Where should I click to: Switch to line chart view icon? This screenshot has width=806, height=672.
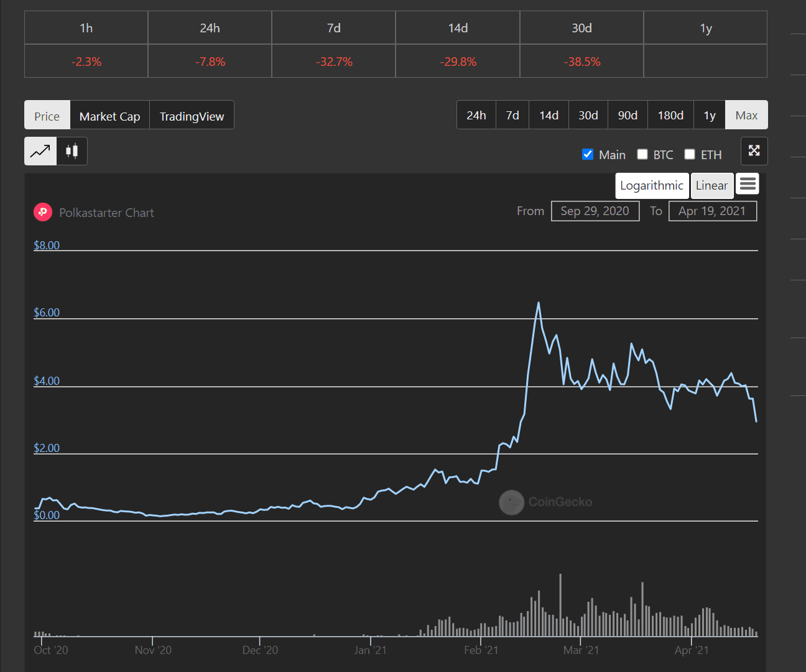tap(40, 151)
